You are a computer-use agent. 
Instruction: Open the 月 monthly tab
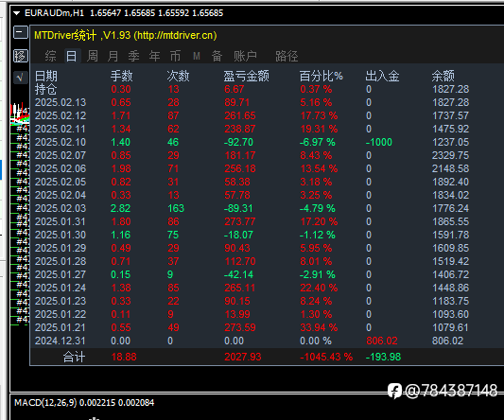pyautogui.click(x=113, y=56)
